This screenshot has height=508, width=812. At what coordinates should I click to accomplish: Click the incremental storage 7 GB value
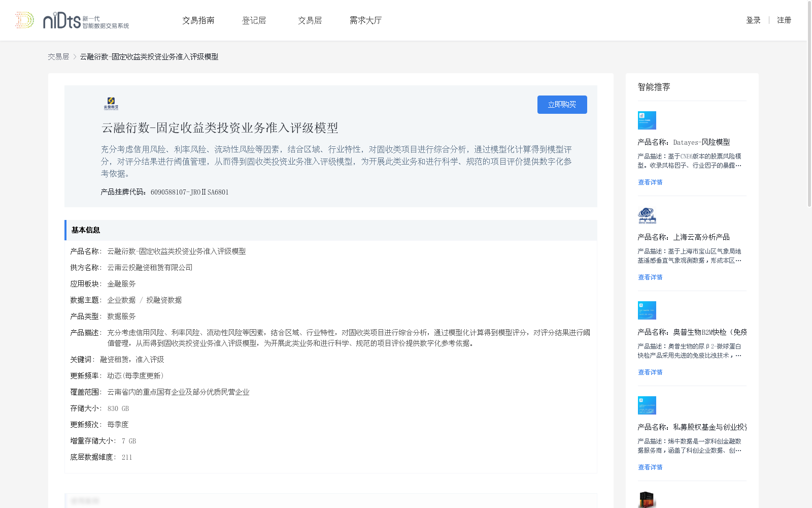click(x=129, y=441)
